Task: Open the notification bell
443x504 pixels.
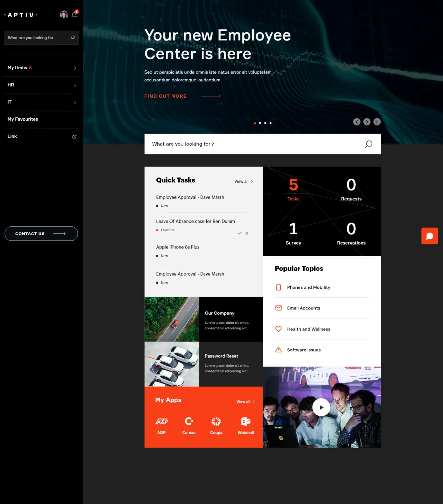Action: tap(74, 15)
